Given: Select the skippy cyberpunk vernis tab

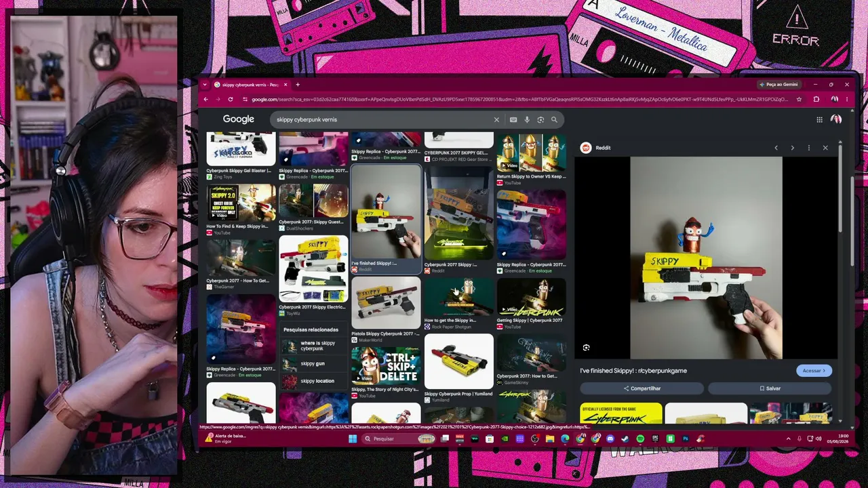Looking at the screenshot, I should (251, 85).
